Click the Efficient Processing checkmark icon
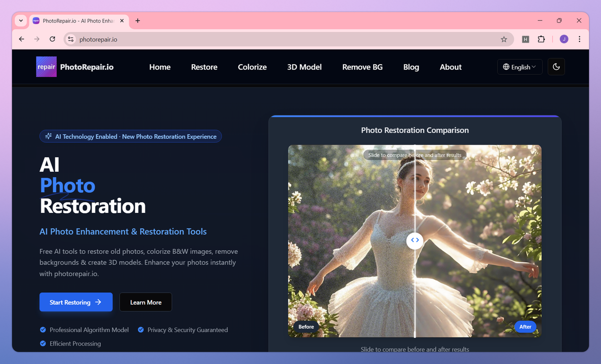The height and width of the screenshot is (364, 601). pos(43,343)
